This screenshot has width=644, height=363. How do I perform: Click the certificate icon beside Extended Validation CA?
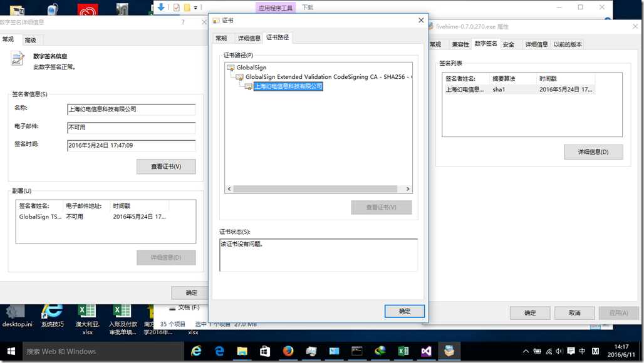(239, 77)
